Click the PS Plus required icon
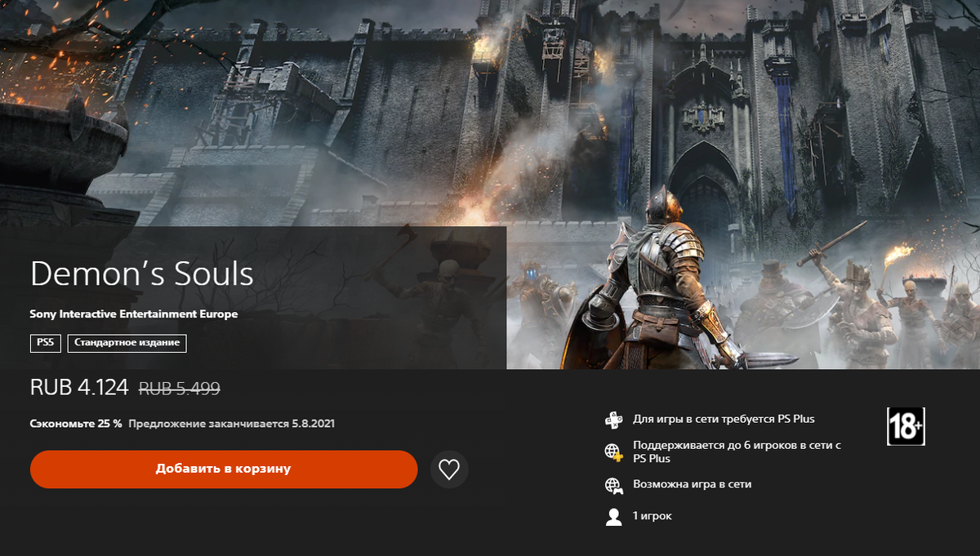Screen dimensions: 980x556 [613, 420]
